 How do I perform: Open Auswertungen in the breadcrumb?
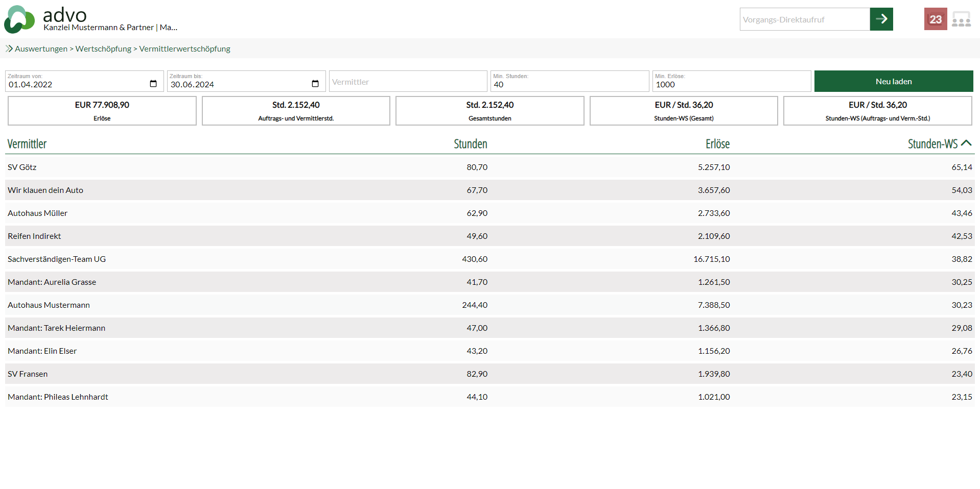41,48
